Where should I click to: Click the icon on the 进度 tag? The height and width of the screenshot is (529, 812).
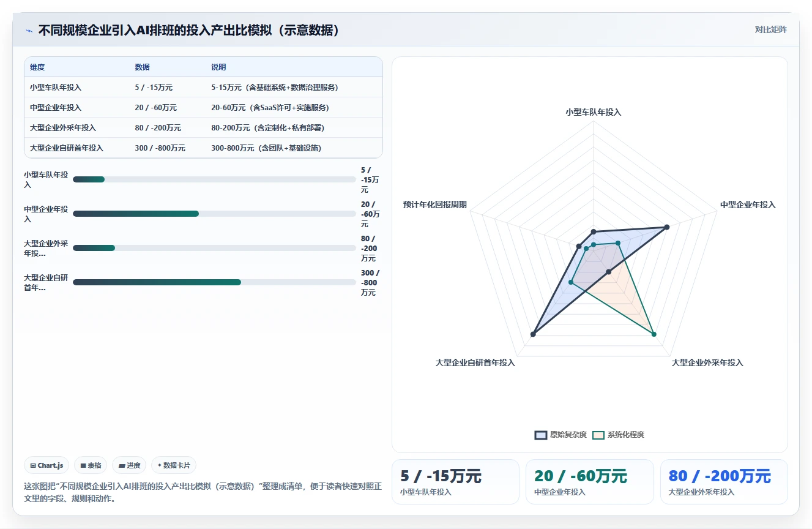point(122,465)
